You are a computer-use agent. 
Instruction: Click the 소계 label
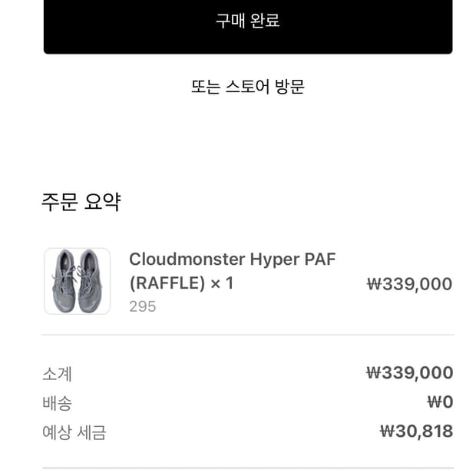click(x=57, y=374)
